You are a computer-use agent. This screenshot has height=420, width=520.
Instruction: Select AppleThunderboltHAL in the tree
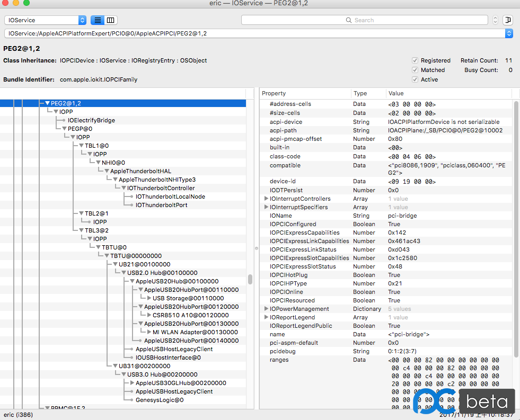tap(140, 171)
